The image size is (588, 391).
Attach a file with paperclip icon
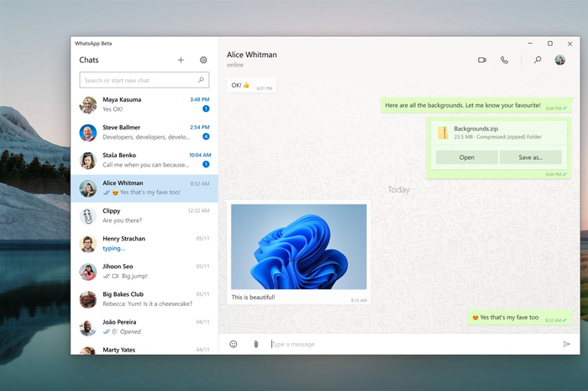coord(255,344)
